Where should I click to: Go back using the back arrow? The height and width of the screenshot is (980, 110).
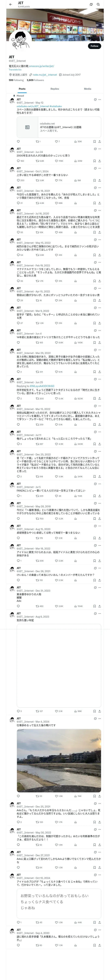[x=11, y=5]
